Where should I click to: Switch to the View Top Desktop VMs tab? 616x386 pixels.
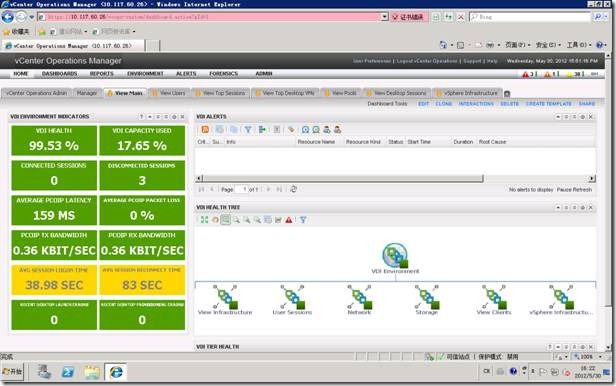[285, 93]
